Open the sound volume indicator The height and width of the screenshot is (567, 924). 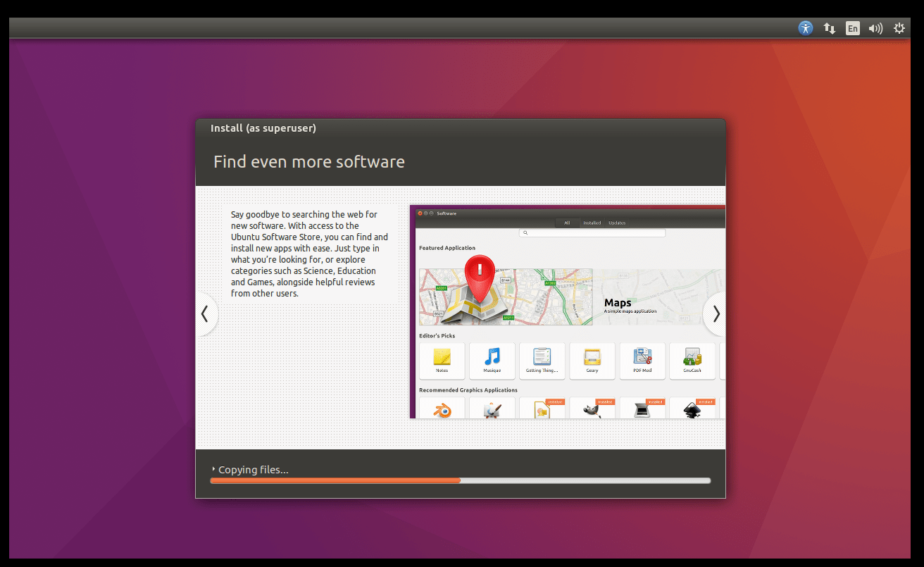click(875, 28)
